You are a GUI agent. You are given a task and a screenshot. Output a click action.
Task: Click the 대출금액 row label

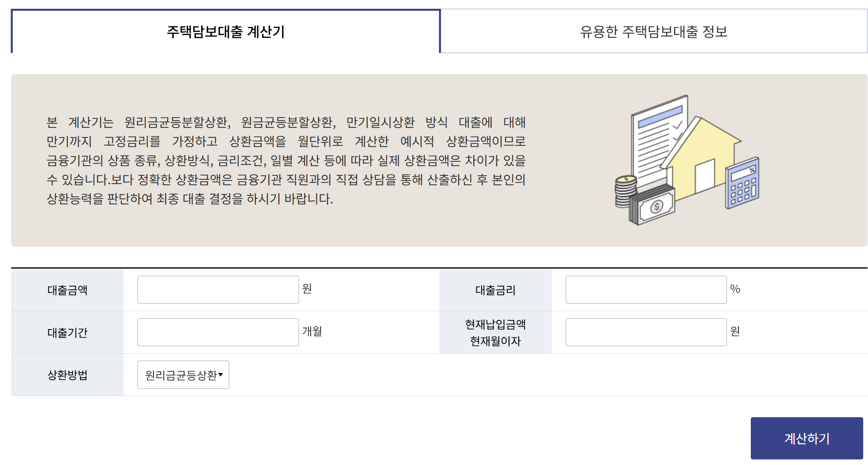click(x=68, y=290)
